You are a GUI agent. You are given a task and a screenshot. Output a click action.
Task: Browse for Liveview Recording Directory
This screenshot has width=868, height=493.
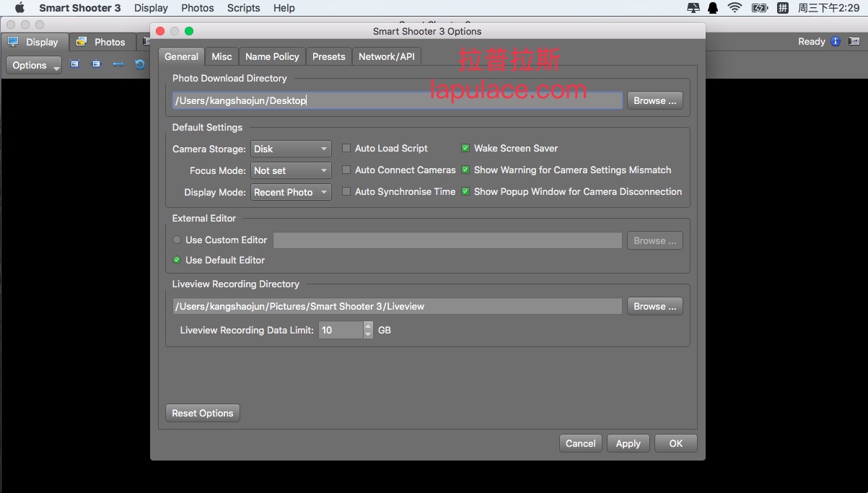tap(655, 306)
